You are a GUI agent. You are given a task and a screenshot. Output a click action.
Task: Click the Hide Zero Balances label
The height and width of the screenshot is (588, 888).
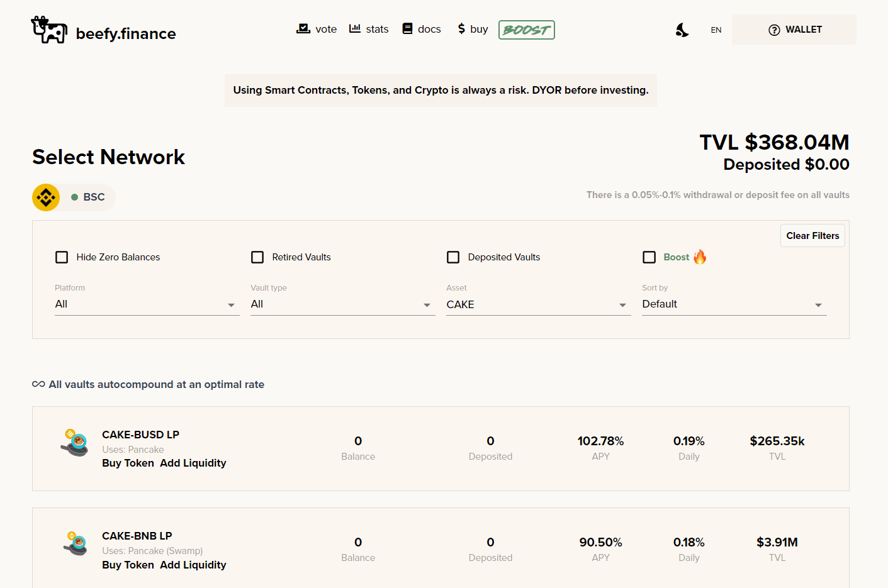click(118, 257)
